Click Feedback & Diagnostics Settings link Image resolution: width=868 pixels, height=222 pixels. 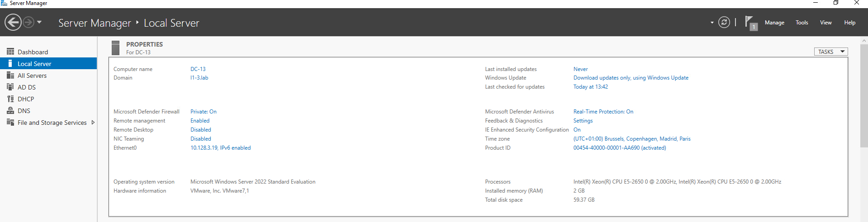tap(583, 121)
